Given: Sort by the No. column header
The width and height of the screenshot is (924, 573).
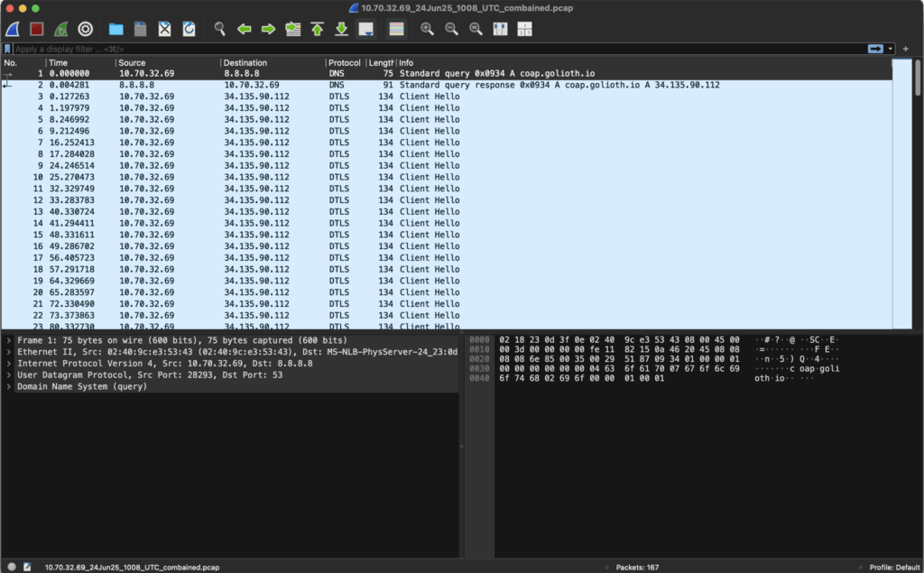Looking at the screenshot, I should click(23, 62).
